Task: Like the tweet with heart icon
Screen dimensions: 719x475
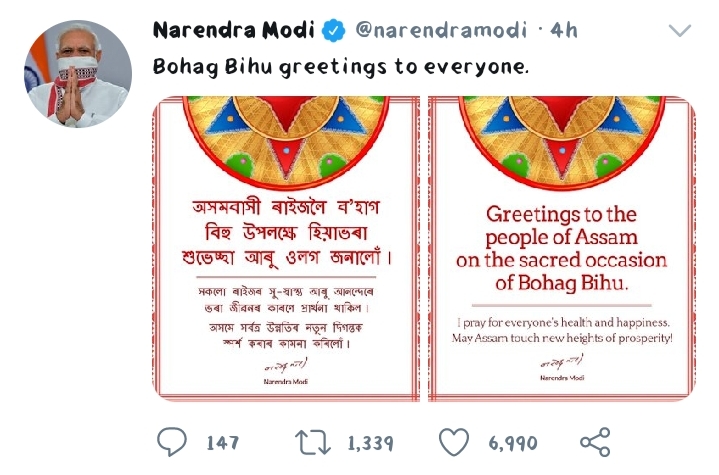Action: (454, 442)
